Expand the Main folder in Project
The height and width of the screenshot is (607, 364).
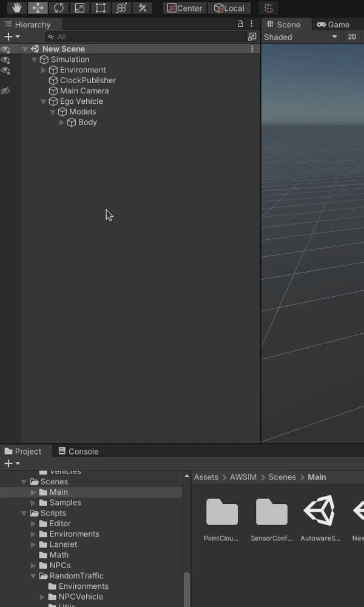33,492
